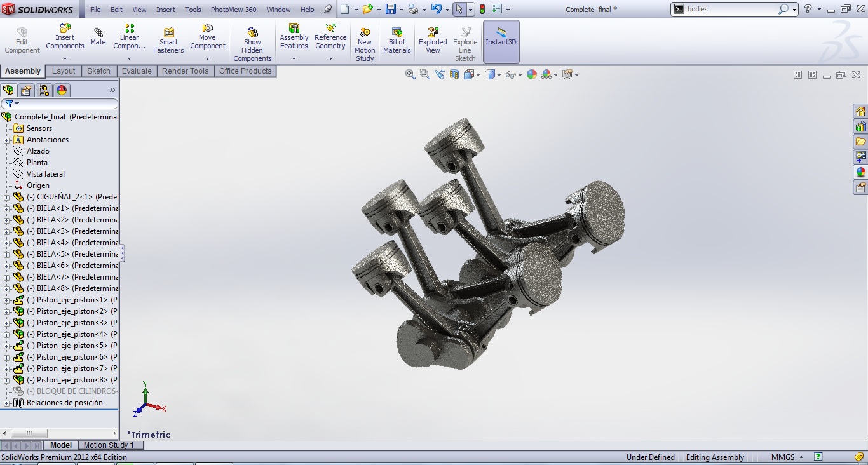Expand the manager panel chevron
The height and width of the screenshot is (465, 868).
click(x=113, y=90)
